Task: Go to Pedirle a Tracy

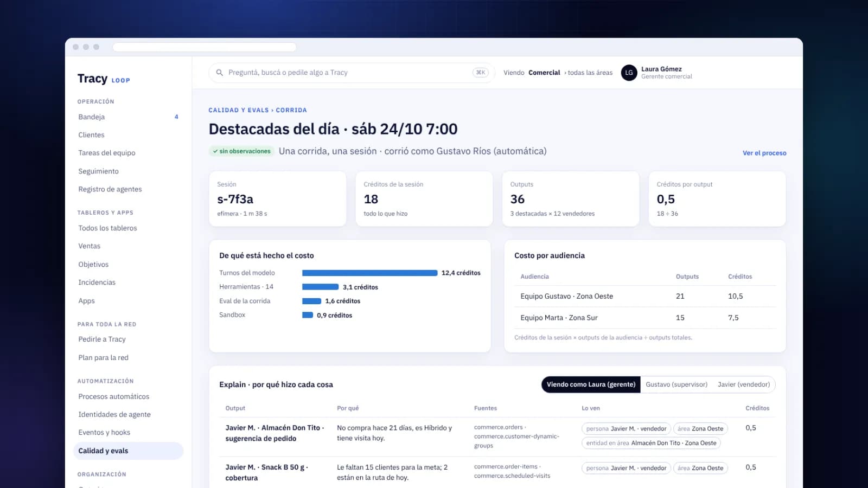Action: click(128, 339)
